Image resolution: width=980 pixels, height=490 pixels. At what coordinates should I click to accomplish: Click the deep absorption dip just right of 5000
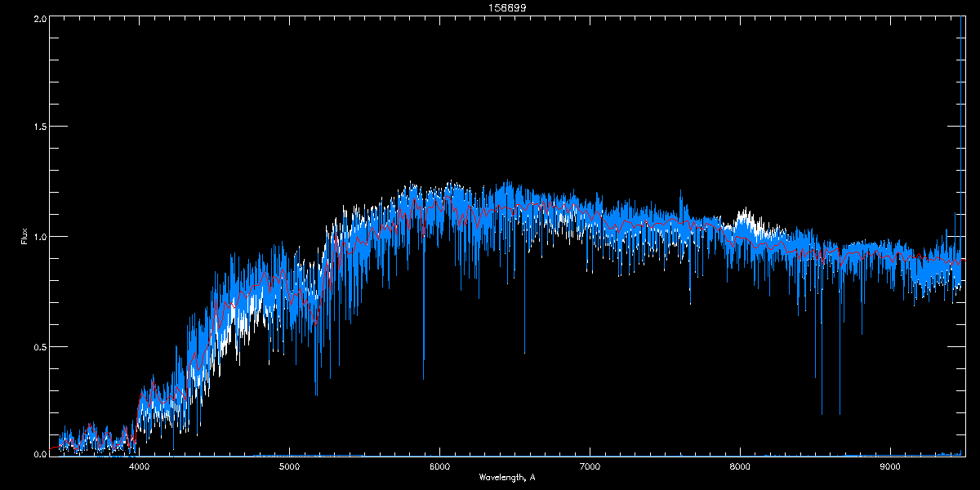click(316, 394)
